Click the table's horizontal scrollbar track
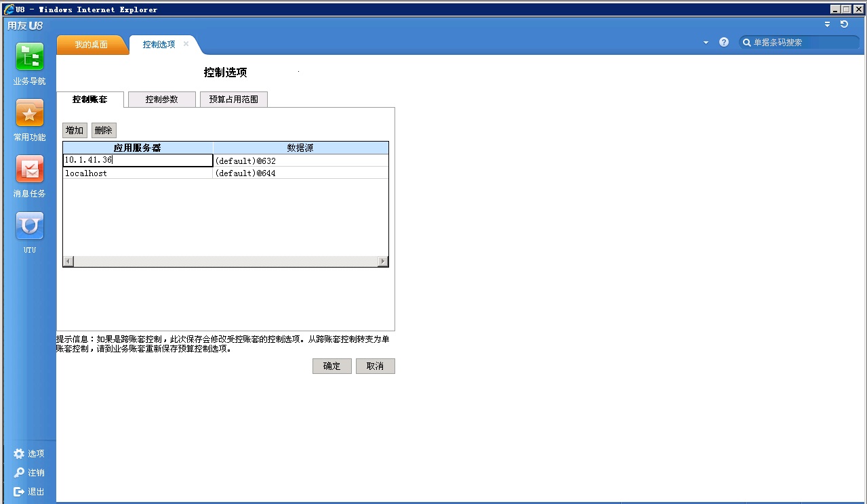 [x=226, y=261]
